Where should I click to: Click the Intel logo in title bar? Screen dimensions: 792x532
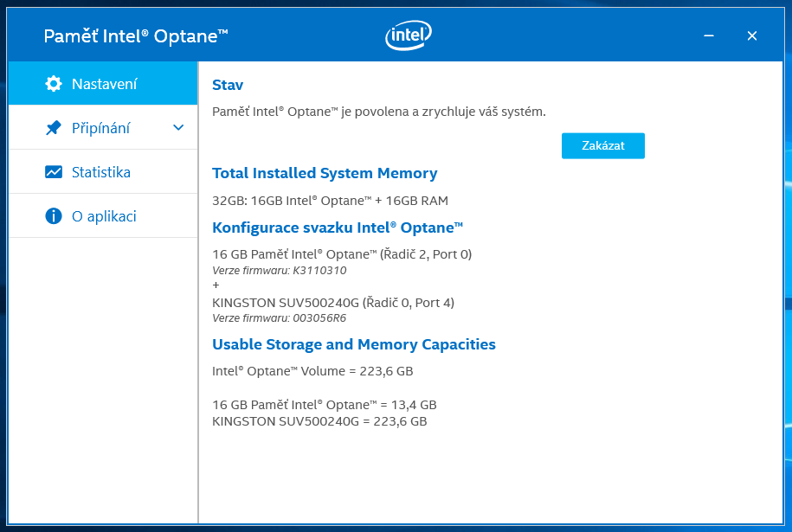pyautogui.click(x=408, y=35)
